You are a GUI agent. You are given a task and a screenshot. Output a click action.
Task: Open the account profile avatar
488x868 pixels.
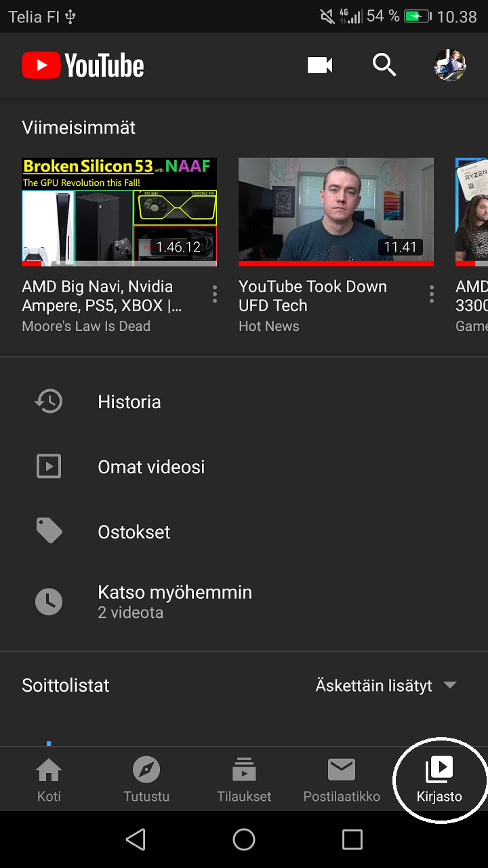(x=450, y=65)
